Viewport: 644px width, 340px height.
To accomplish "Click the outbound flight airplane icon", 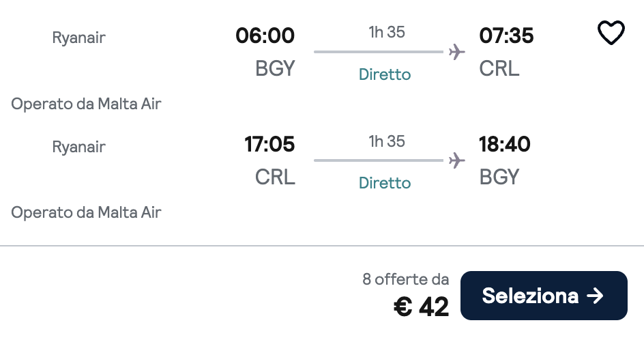I will pyautogui.click(x=457, y=52).
